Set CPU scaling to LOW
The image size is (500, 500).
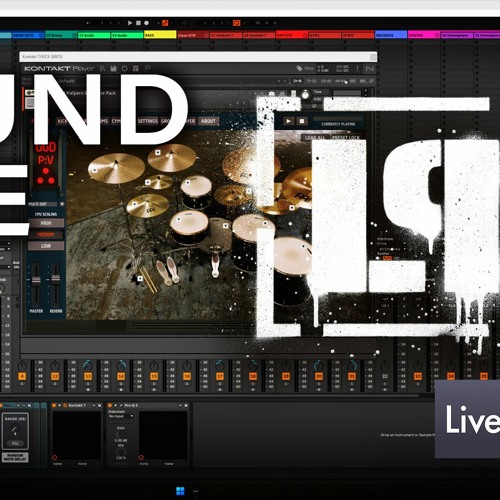click(x=46, y=246)
